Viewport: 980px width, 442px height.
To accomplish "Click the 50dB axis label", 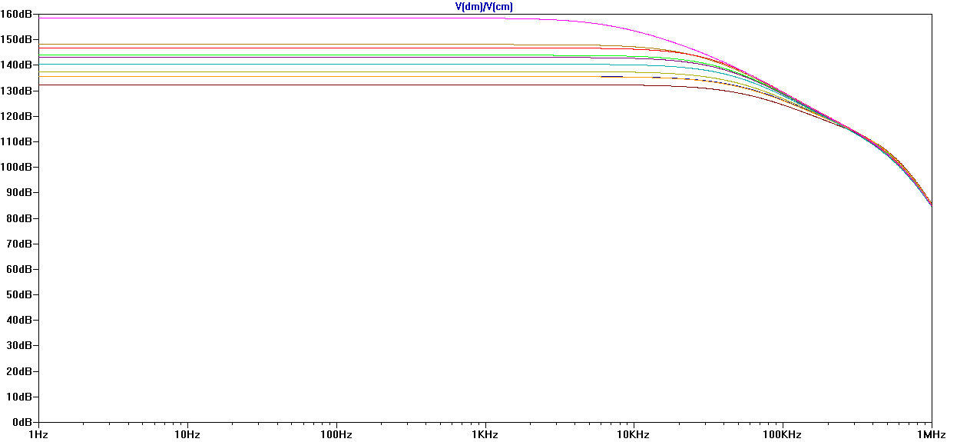I will (19, 294).
